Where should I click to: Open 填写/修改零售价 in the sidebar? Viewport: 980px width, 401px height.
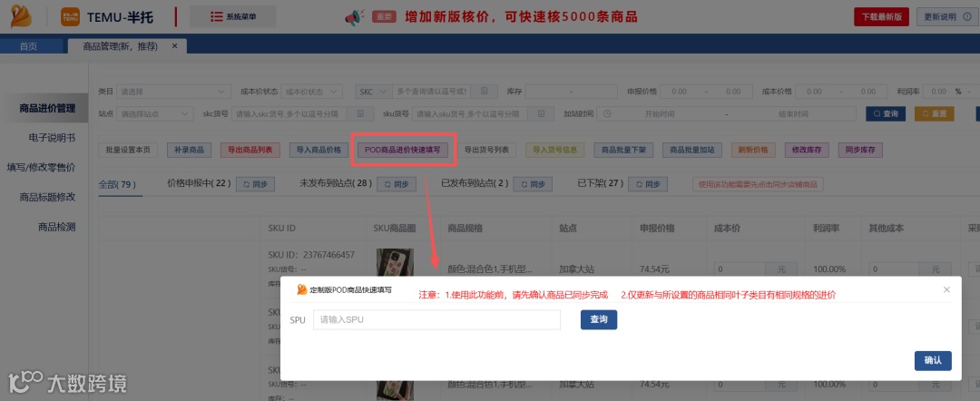point(41,168)
